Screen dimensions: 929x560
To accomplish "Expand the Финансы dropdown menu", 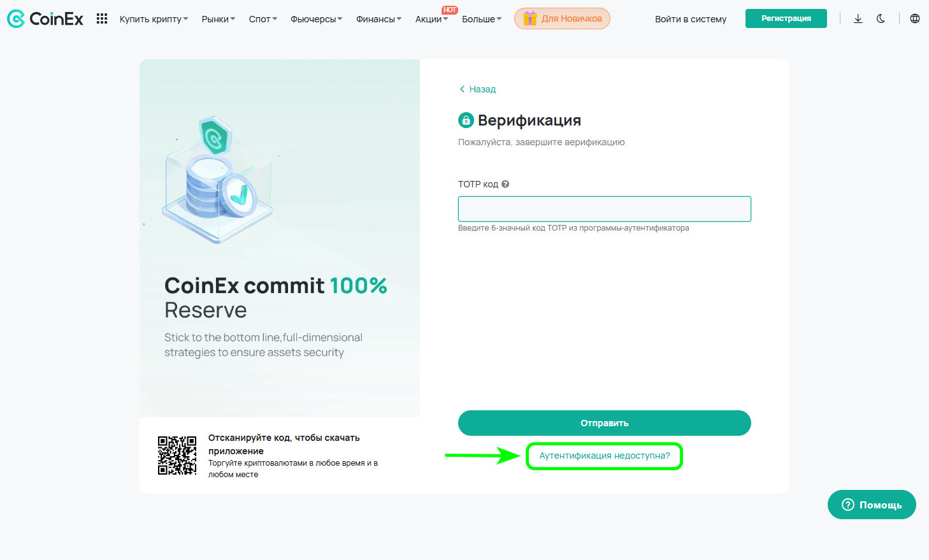I will pos(378,19).
